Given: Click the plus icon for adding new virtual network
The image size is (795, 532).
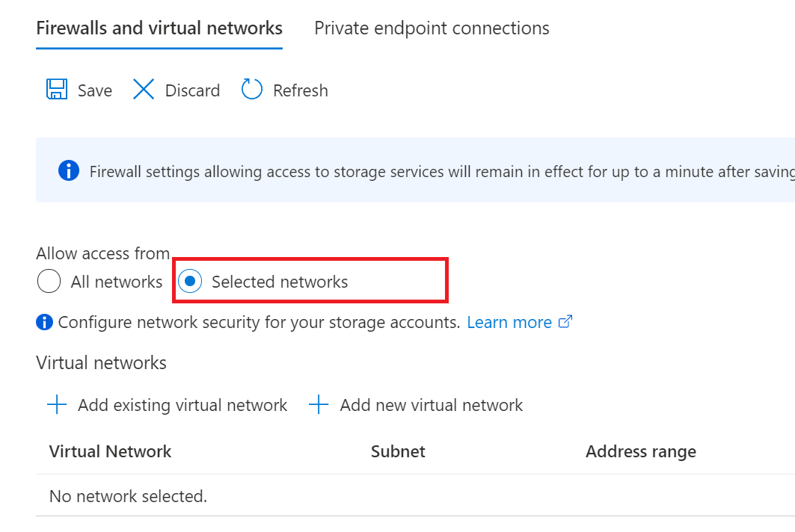Looking at the screenshot, I should point(318,404).
